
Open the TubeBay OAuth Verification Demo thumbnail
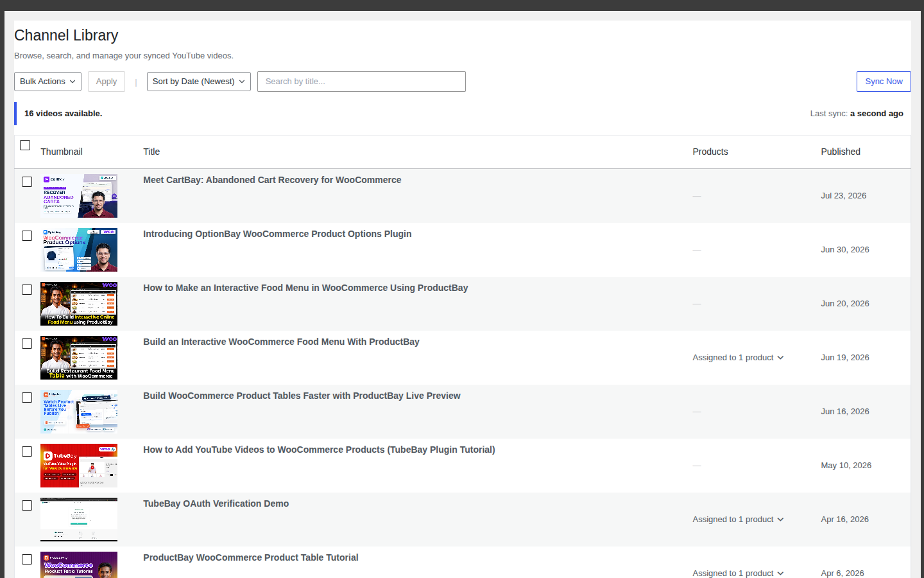pyautogui.click(x=79, y=520)
